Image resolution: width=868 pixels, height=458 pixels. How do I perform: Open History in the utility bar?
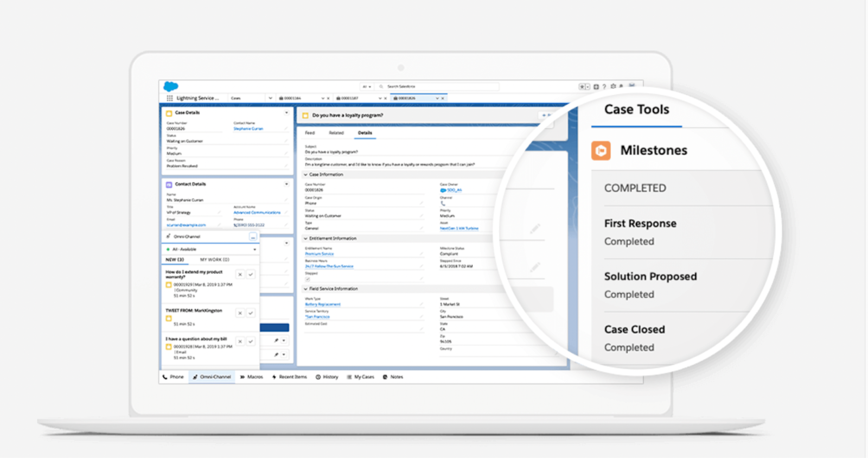(327, 377)
